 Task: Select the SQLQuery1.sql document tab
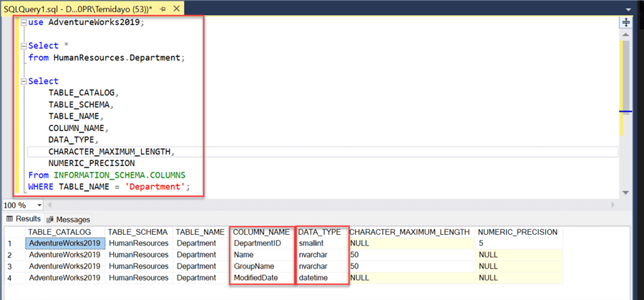[x=78, y=8]
